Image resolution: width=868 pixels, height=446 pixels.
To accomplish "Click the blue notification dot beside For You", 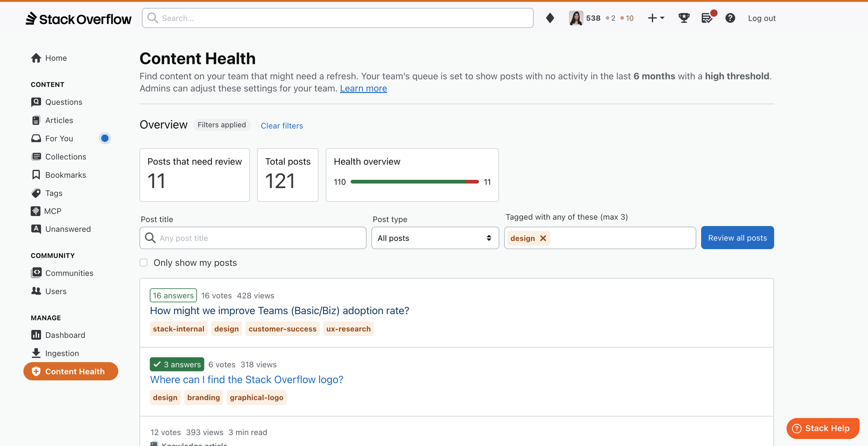I will click(105, 138).
